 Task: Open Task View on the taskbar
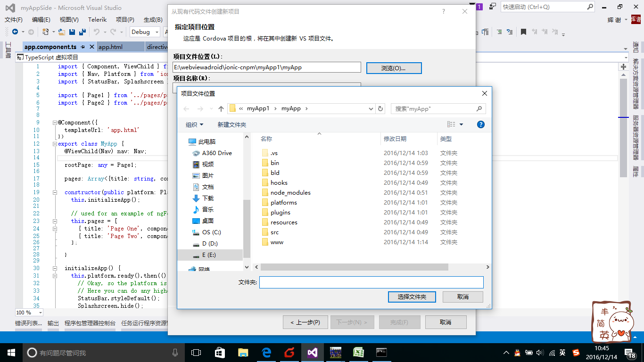(x=196, y=353)
